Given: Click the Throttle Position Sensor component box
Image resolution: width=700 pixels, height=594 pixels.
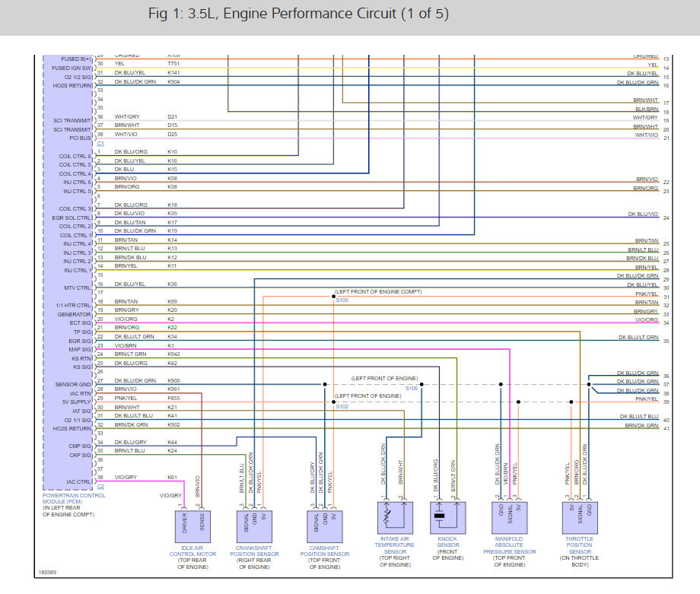Looking at the screenshot, I should [580, 518].
